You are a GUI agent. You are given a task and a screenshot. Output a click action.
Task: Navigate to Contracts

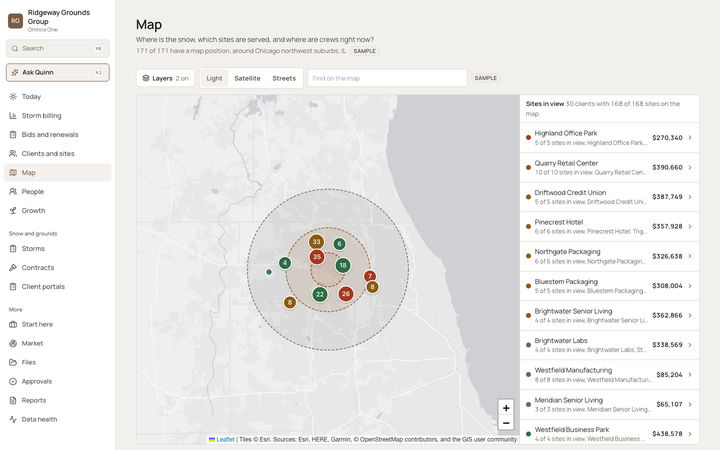click(x=58, y=267)
